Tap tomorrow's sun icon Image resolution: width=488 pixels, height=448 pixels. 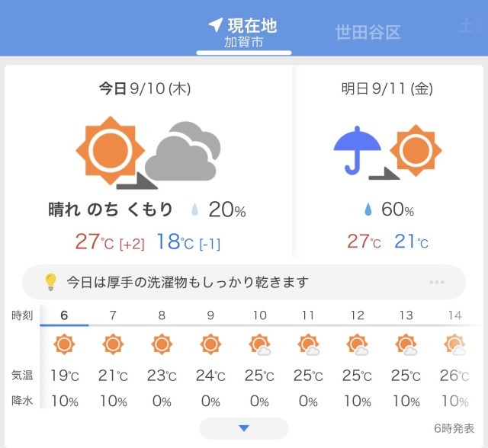[416, 150]
